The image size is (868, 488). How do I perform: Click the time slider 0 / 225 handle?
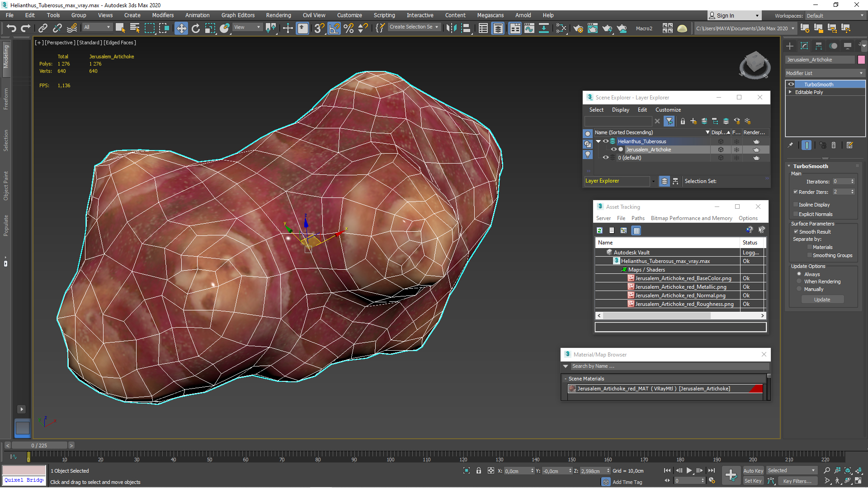click(x=39, y=446)
